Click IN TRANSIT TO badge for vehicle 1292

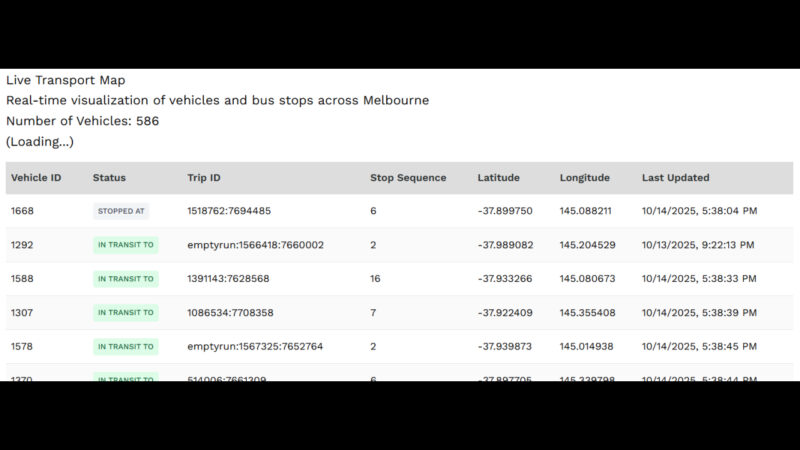pyautogui.click(x=126, y=245)
